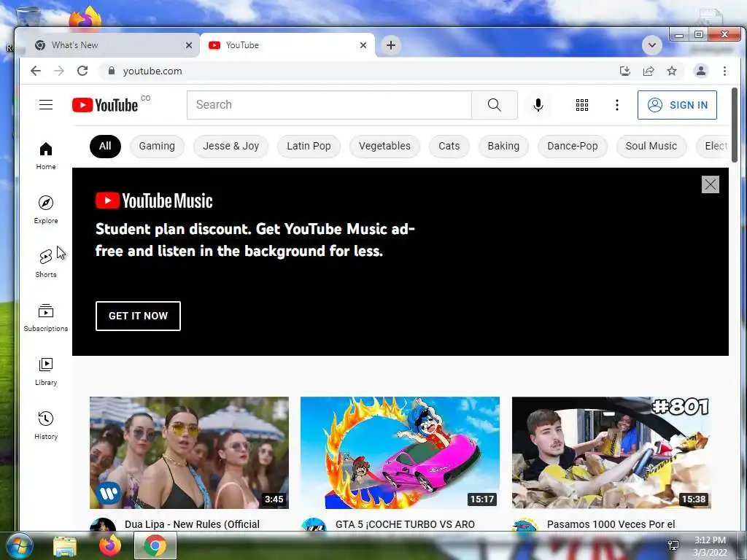Screen dimensions: 747x560
Task: Click the YouTube logo
Action: (105, 105)
